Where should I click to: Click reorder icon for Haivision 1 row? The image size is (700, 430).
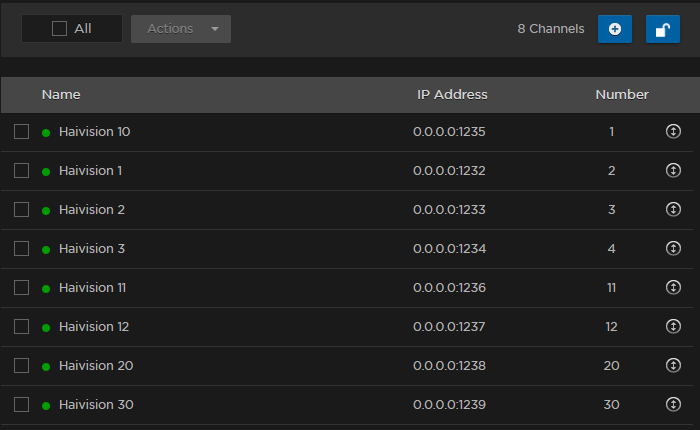click(673, 171)
